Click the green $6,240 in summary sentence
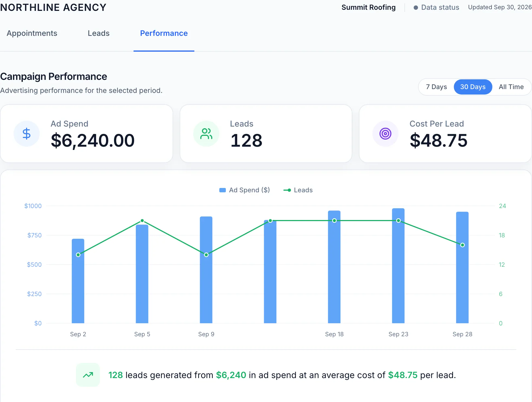 [x=231, y=375]
